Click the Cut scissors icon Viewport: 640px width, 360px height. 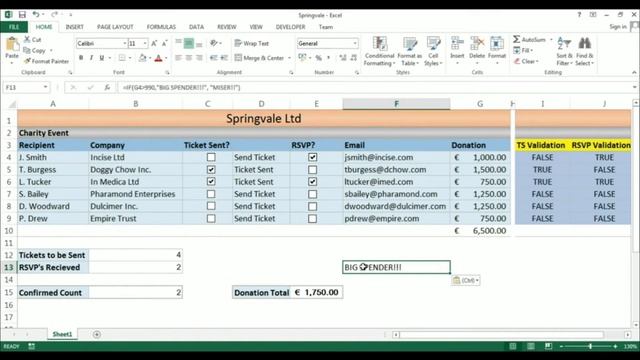27,39
